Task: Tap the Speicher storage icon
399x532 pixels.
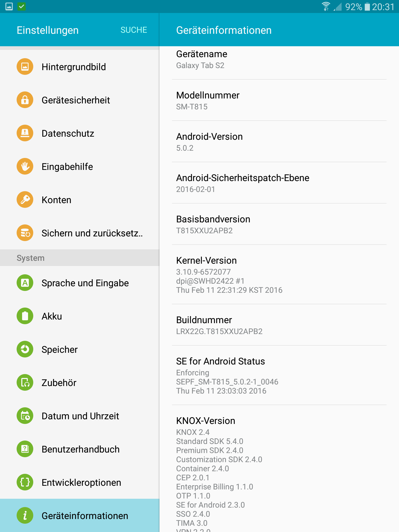Action: 25,349
